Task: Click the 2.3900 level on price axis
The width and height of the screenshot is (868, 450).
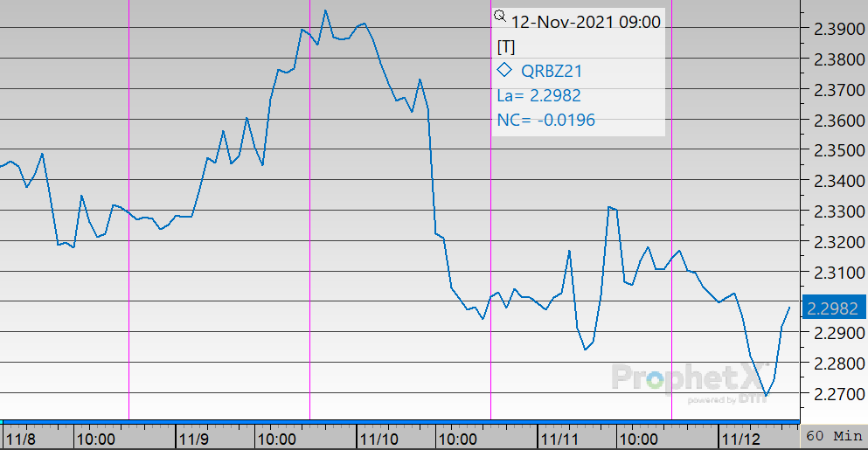Action: [x=834, y=30]
